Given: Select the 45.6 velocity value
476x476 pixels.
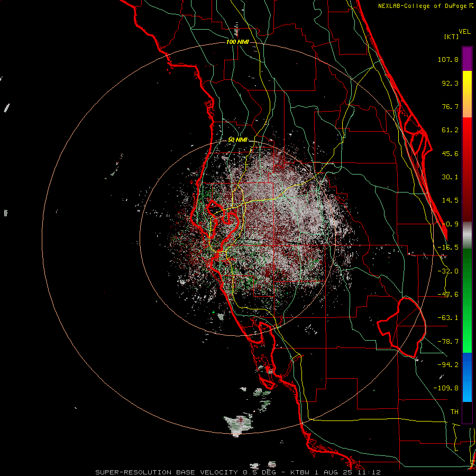Looking at the screenshot, I should click(450, 153).
